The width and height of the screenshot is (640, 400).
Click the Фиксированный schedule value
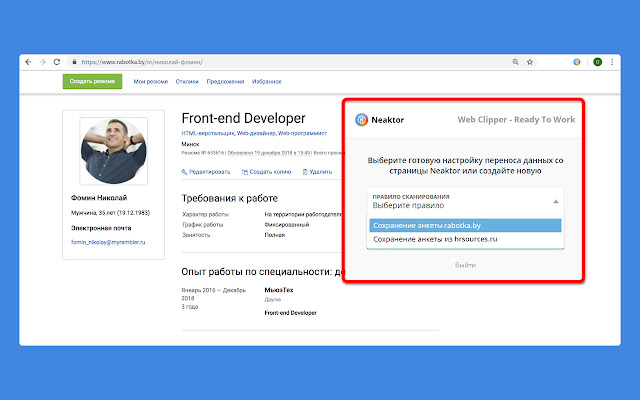coord(287,224)
